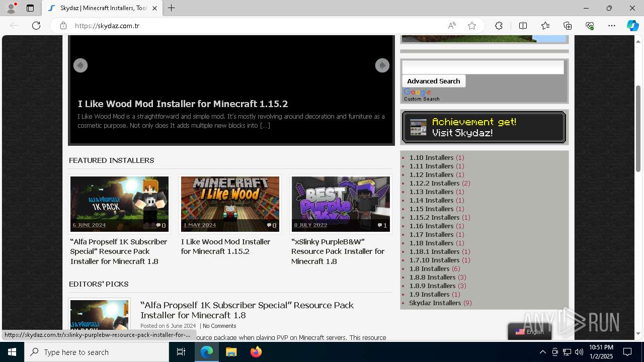Image resolution: width=644 pixels, height=362 pixels.
Task: Open xSlinky PurpleB&W Resource Pack link
Action: click(x=338, y=251)
